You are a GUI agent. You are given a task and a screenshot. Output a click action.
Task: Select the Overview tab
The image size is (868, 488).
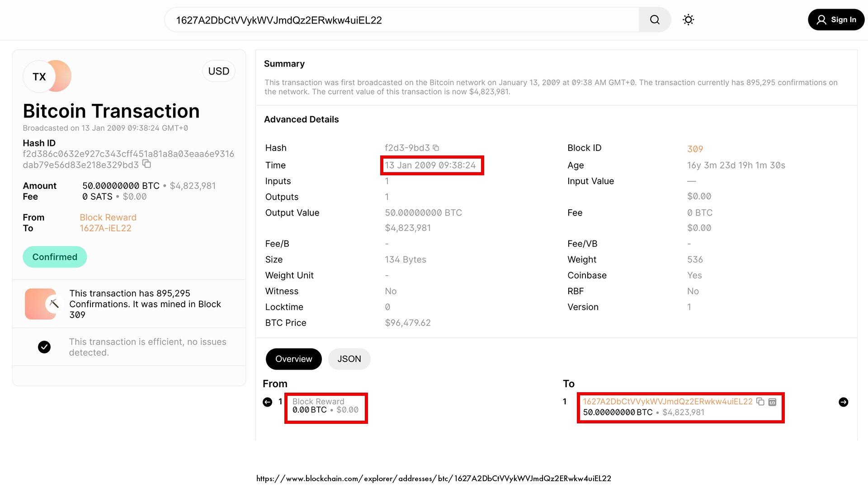(x=293, y=359)
